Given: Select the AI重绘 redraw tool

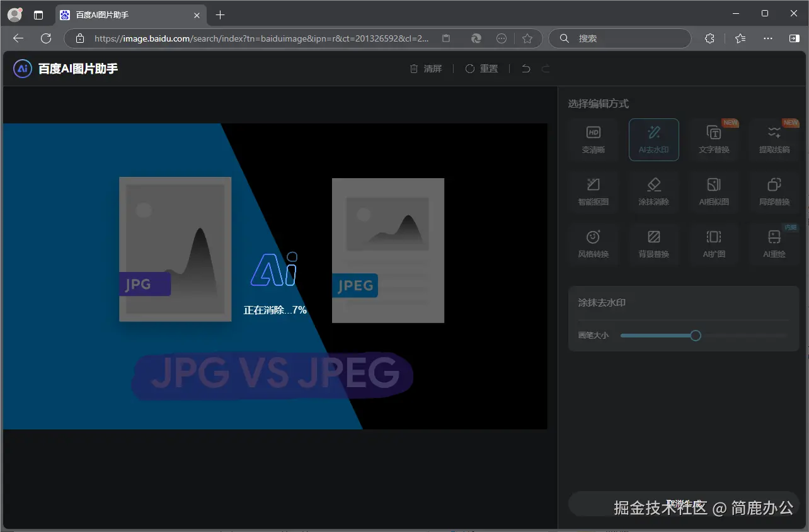Looking at the screenshot, I should coord(774,244).
